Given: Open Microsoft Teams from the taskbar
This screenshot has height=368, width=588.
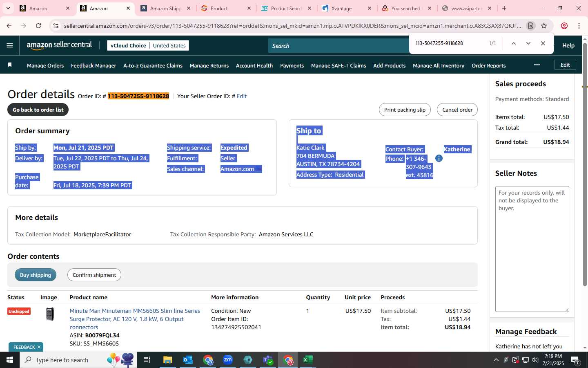Looking at the screenshot, I should tap(268, 360).
